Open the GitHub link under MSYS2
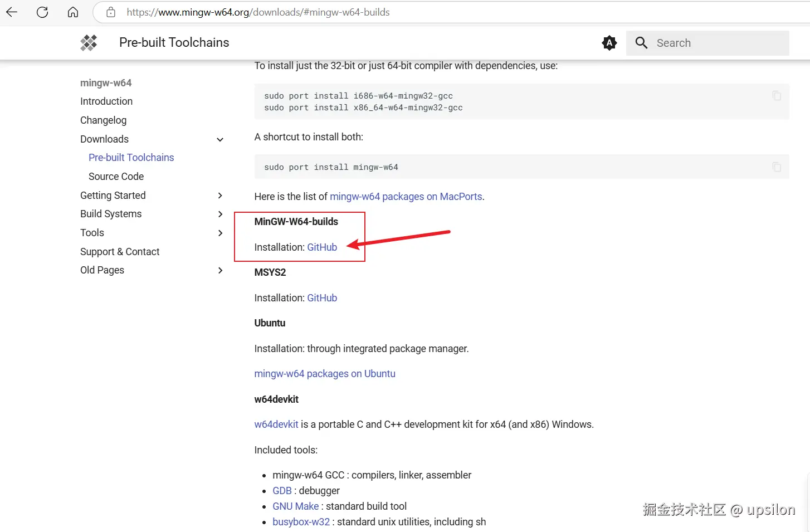This screenshot has width=810, height=532. [x=322, y=298]
